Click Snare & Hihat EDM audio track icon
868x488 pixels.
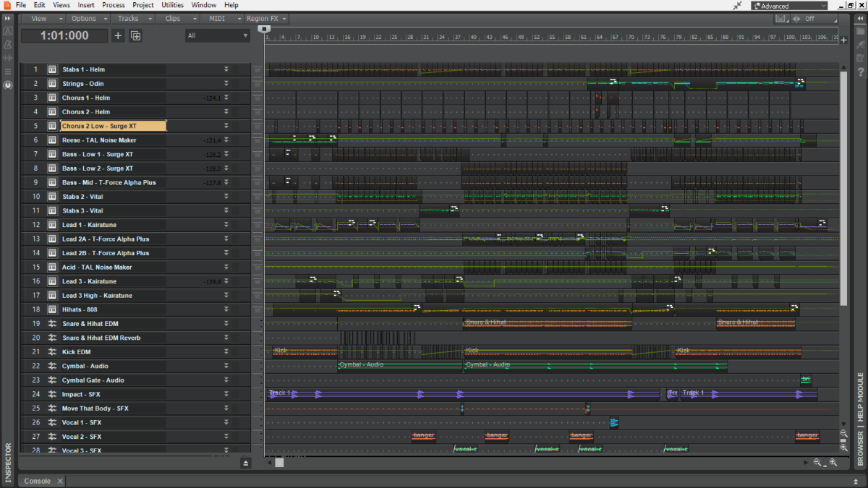pos(52,324)
